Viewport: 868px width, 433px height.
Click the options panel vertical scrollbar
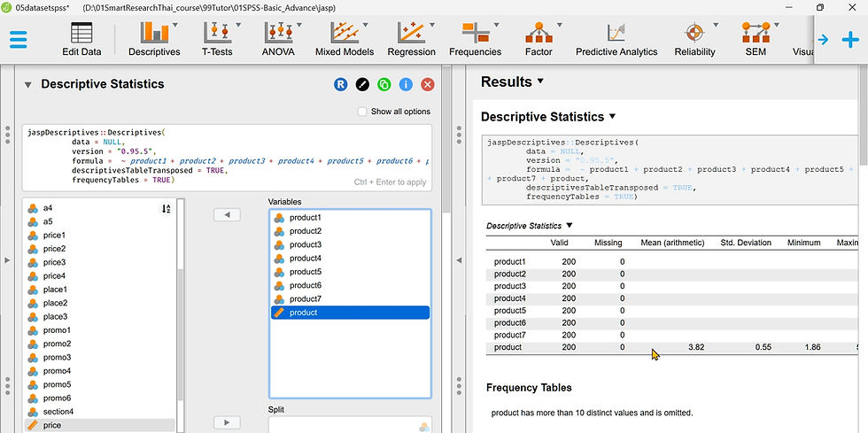point(446,138)
